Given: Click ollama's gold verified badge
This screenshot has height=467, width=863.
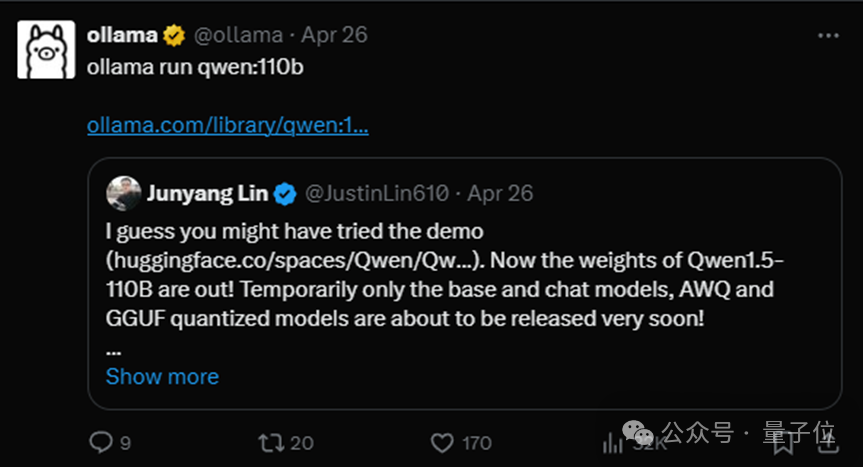Looking at the screenshot, I should click(x=175, y=36).
